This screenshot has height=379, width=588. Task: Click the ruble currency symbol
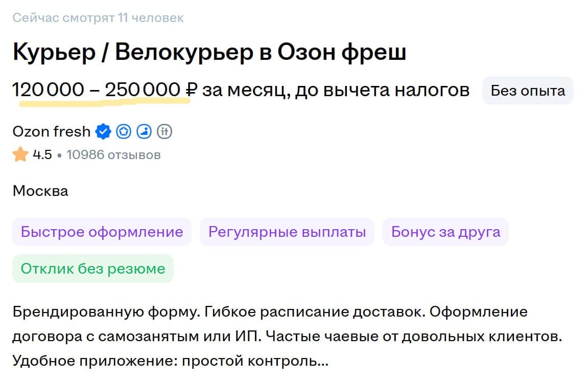pos(191,91)
